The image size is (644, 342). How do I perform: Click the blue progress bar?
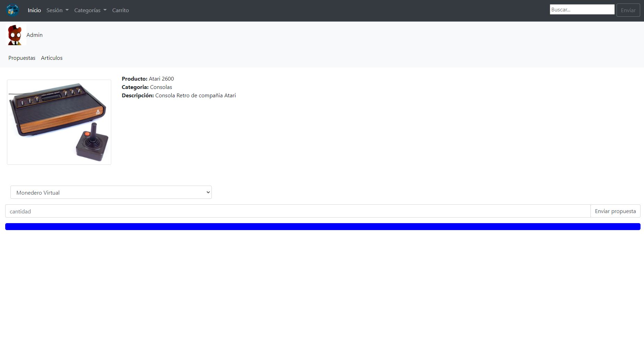pos(323,227)
